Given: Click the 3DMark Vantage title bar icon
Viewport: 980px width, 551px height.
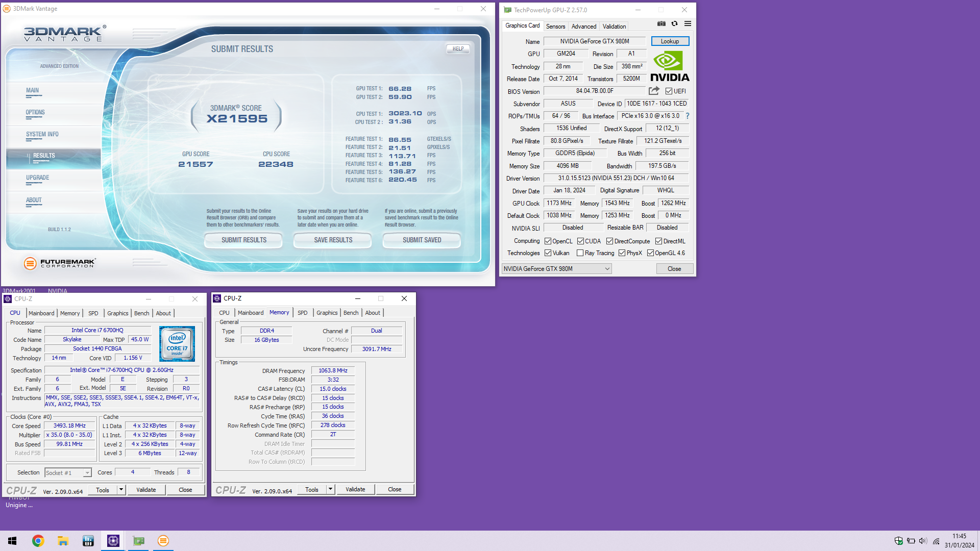Looking at the screenshot, I should pos(7,9).
